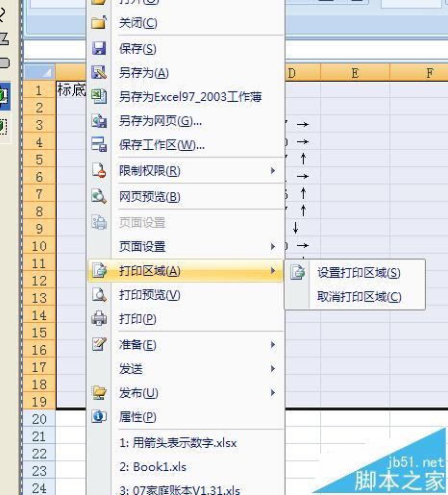Click the 打印区域(A) highlighted label
This screenshot has width=448, height=495.
point(150,271)
